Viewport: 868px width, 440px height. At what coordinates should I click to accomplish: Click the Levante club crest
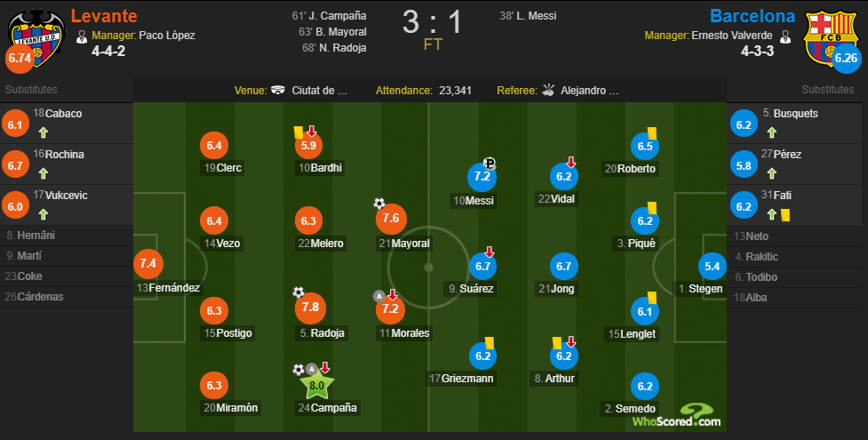[x=37, y=37]
